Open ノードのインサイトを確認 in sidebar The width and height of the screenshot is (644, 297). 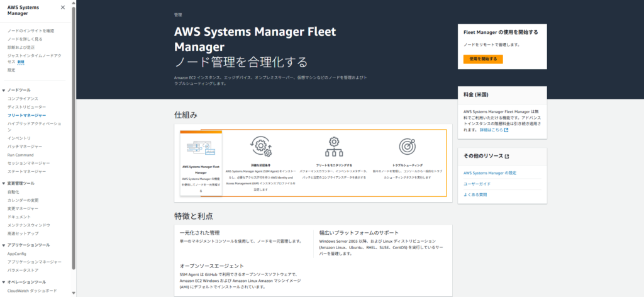click(x=31, y=31)
